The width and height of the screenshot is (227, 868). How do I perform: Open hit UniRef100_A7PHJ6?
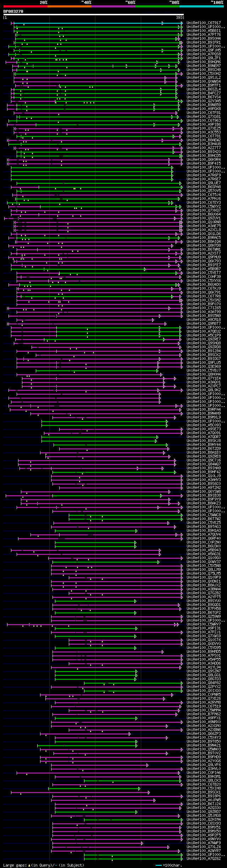pos(204,199)
